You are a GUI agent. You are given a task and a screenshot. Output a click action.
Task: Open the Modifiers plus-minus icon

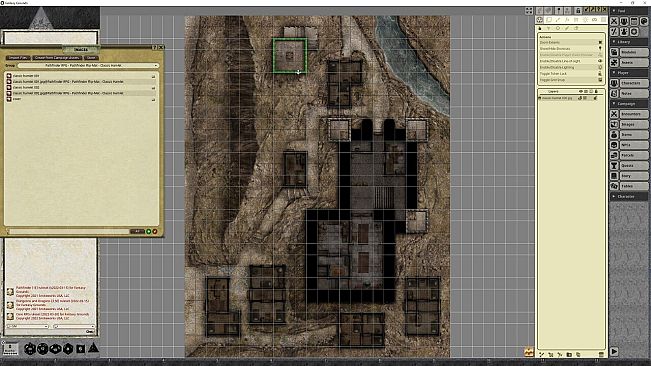pos(614,32)
